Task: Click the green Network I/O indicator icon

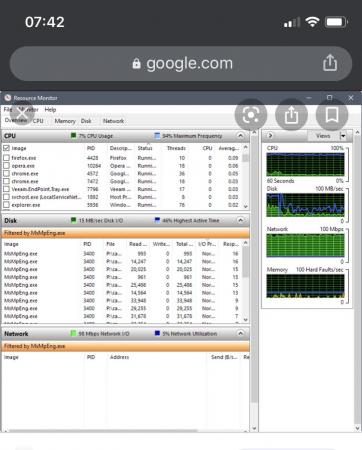Action: pyautogui.click(x=74, y=333)
